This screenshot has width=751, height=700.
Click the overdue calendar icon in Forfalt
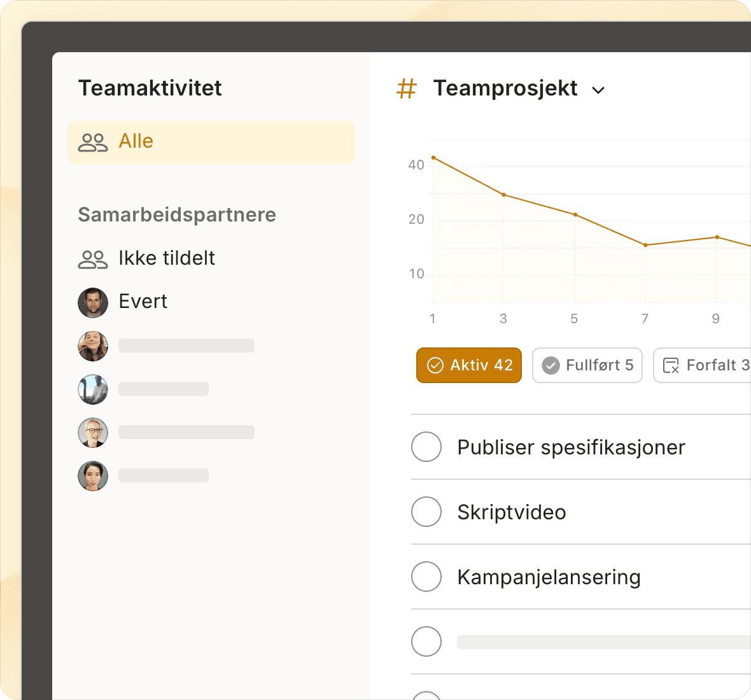(671, 365)
